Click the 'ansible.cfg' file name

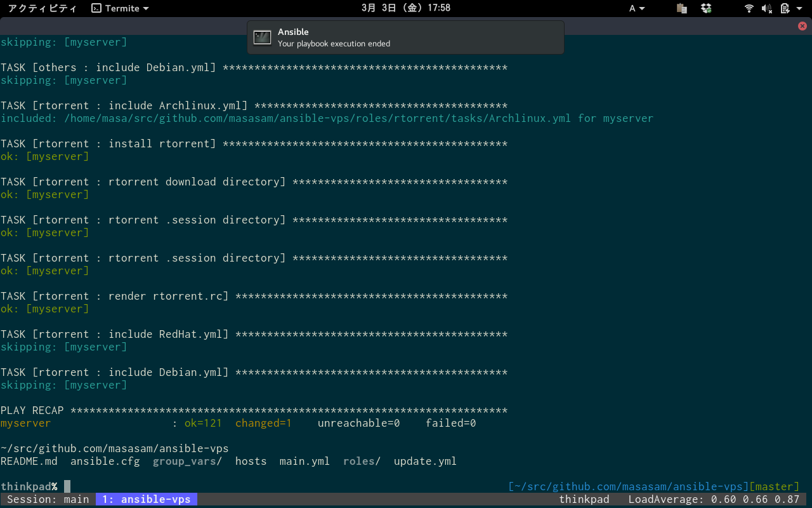point(105,461)
